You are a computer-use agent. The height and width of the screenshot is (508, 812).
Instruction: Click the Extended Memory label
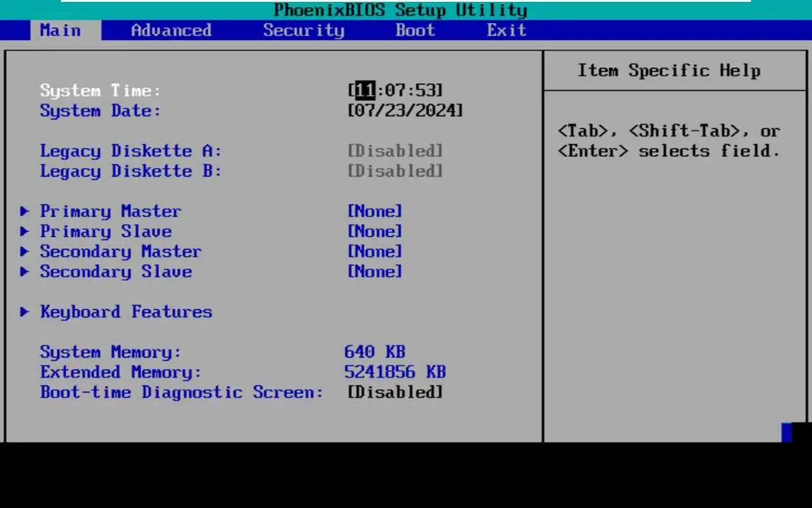coord(121,373)
